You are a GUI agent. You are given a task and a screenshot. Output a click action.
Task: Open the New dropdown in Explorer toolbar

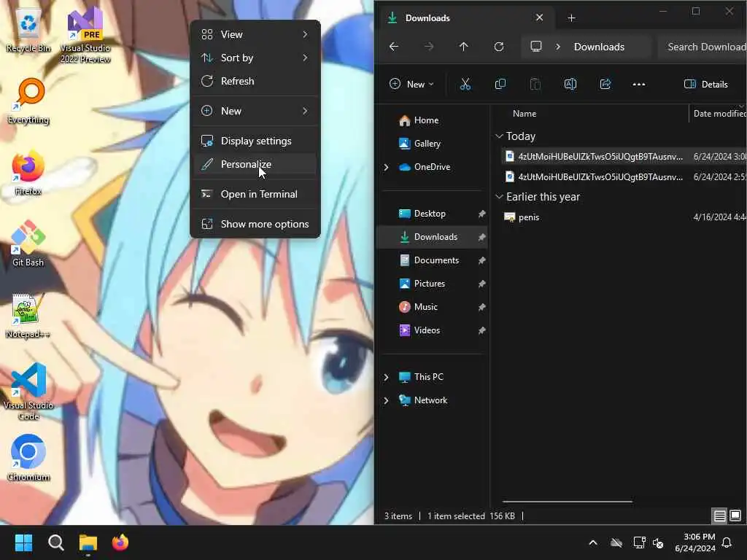(411, 85)
